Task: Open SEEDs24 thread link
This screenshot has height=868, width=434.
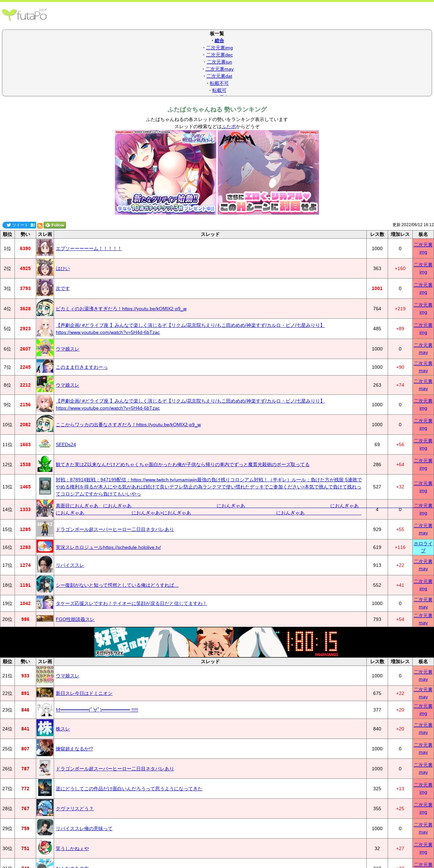Action: [66, 444]
